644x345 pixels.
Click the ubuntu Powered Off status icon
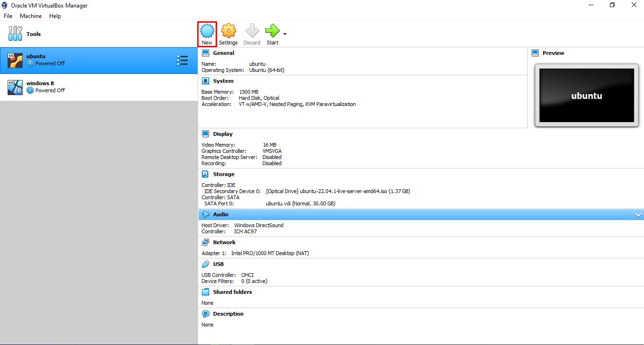tap(30, 63)
